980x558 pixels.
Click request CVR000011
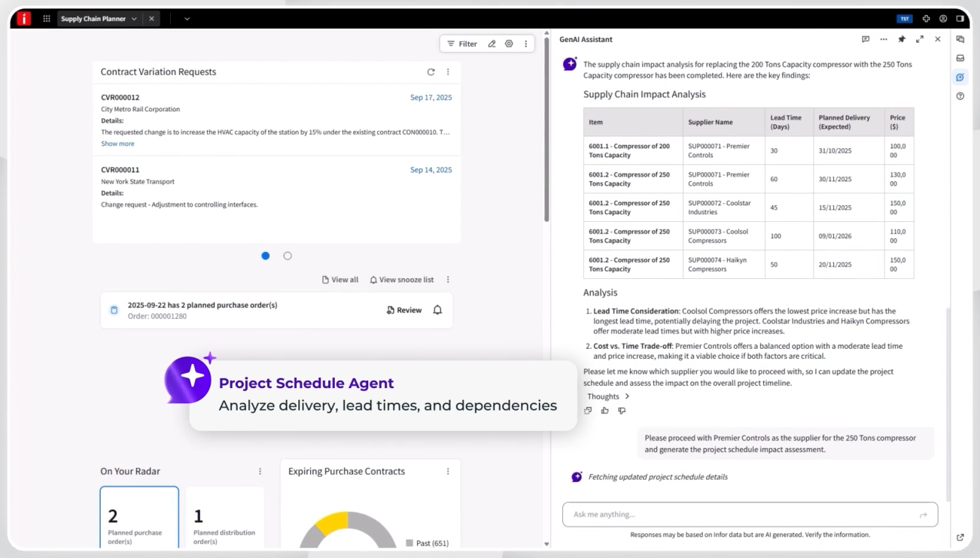pos(120,169)
